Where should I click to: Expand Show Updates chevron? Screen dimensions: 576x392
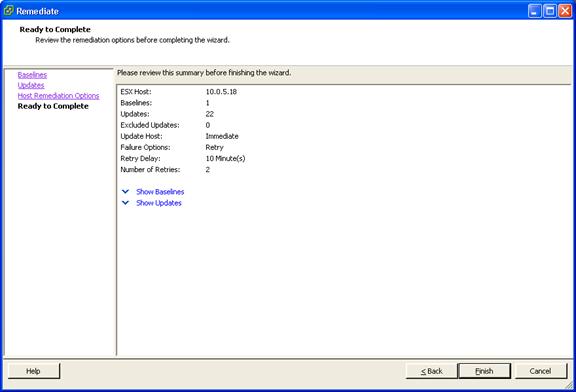[x=125, y=202]
